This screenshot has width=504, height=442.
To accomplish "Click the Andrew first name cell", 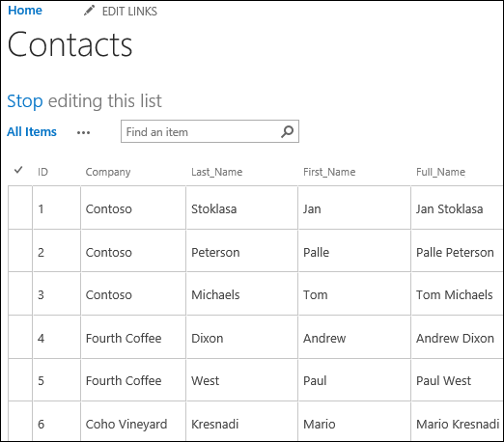I will click(354, 338).
